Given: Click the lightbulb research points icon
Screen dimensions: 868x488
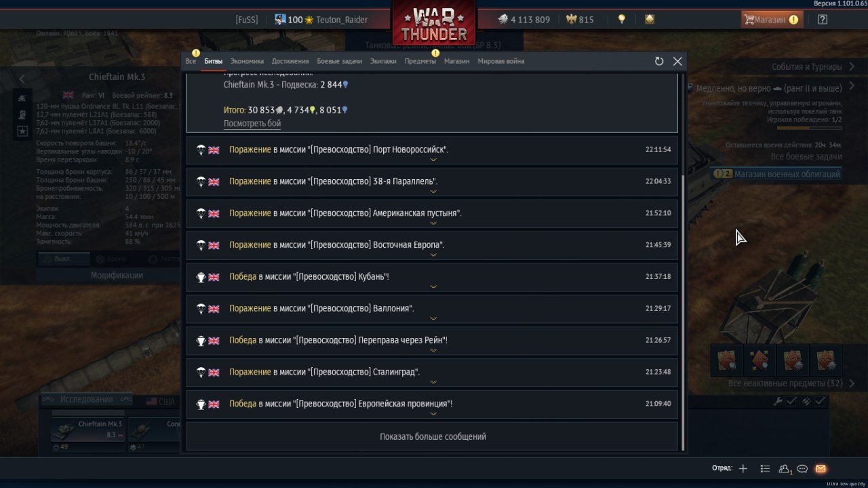Looking at the screenshot, I should (x=621, y=20).
